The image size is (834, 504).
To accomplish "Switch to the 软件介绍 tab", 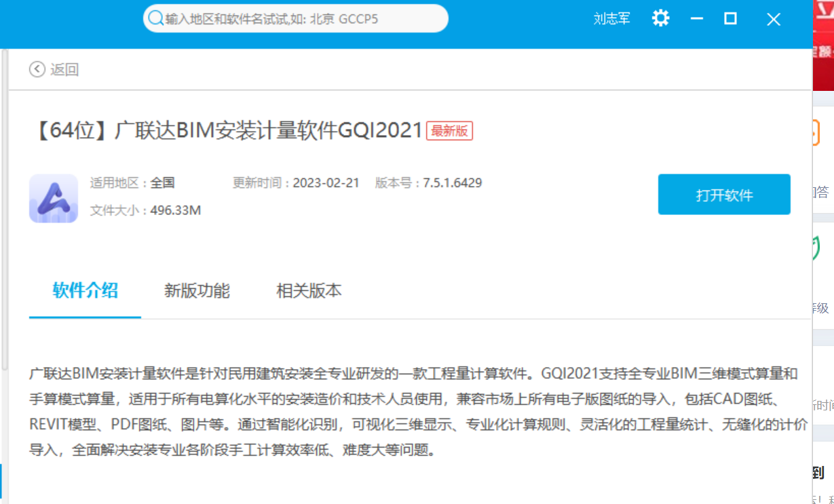I will pos(86,291).
